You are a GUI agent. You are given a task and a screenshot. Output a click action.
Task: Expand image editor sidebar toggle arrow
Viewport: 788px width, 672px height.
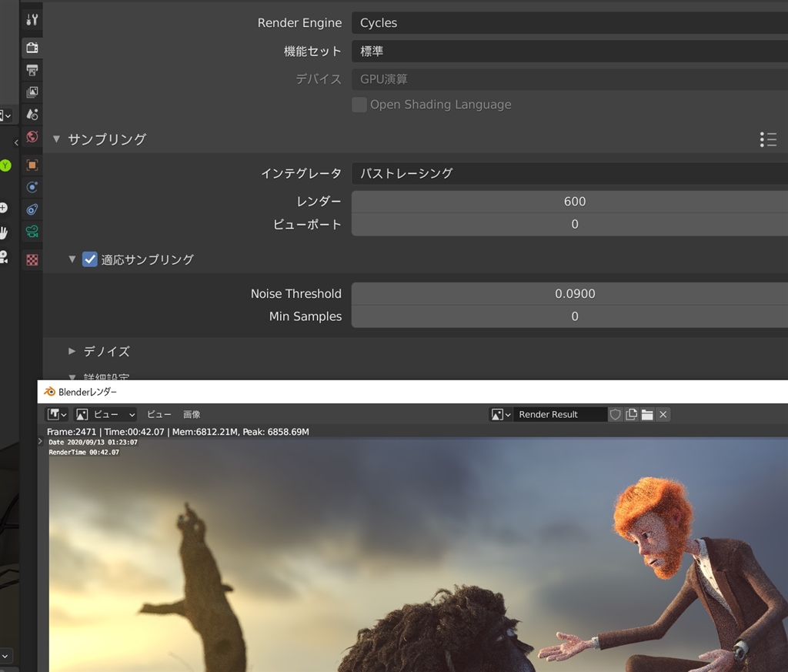pyautogui.click(x=40, y=441)
